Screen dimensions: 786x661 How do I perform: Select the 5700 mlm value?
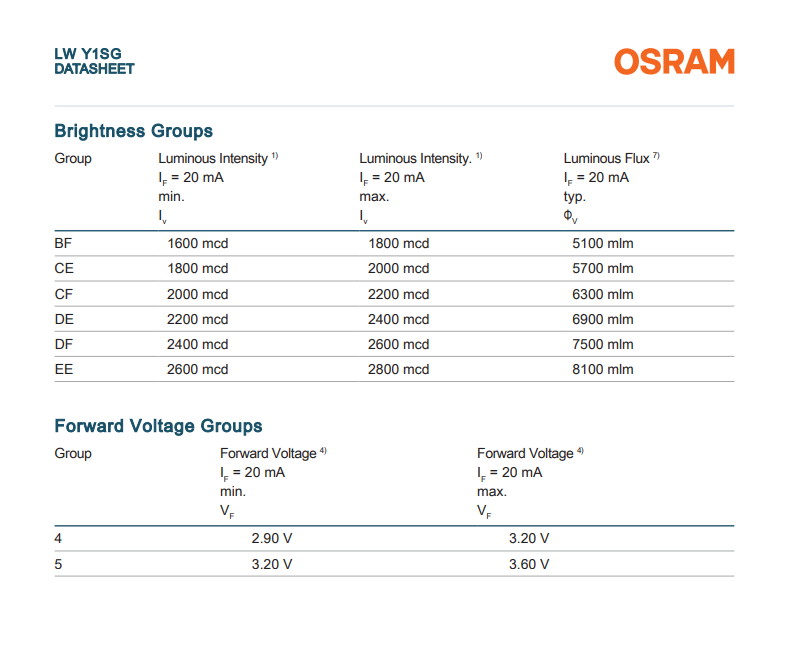[x=603, y=269]
